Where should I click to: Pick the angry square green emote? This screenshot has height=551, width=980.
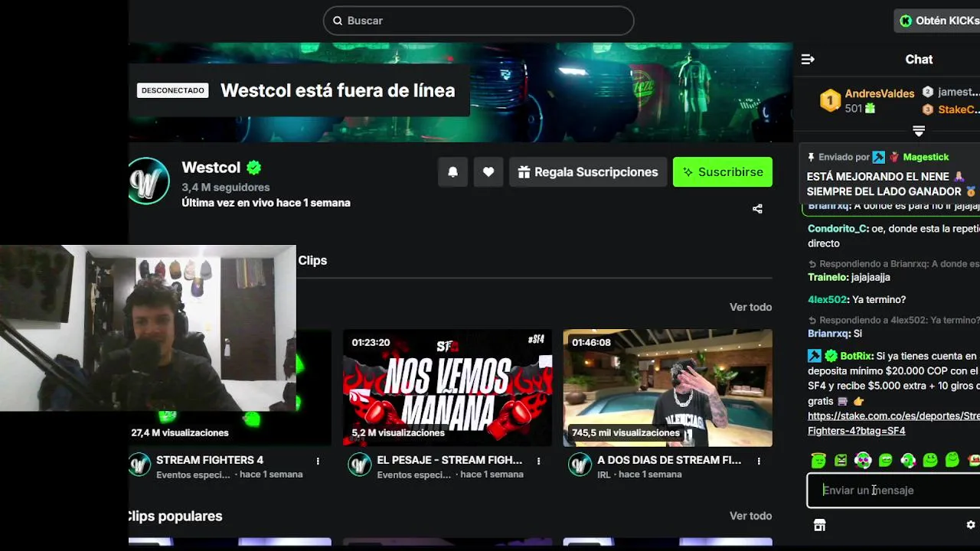point(841,460)
